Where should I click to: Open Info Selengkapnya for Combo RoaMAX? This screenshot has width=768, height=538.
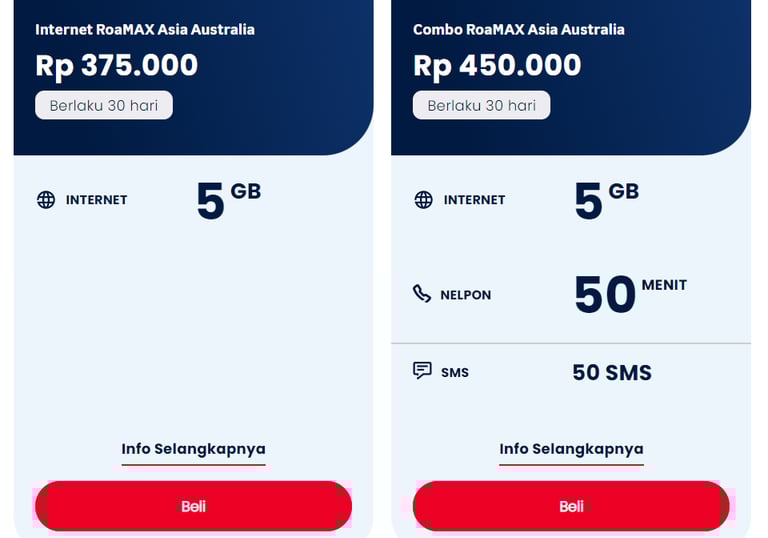(x=571, y=449)
